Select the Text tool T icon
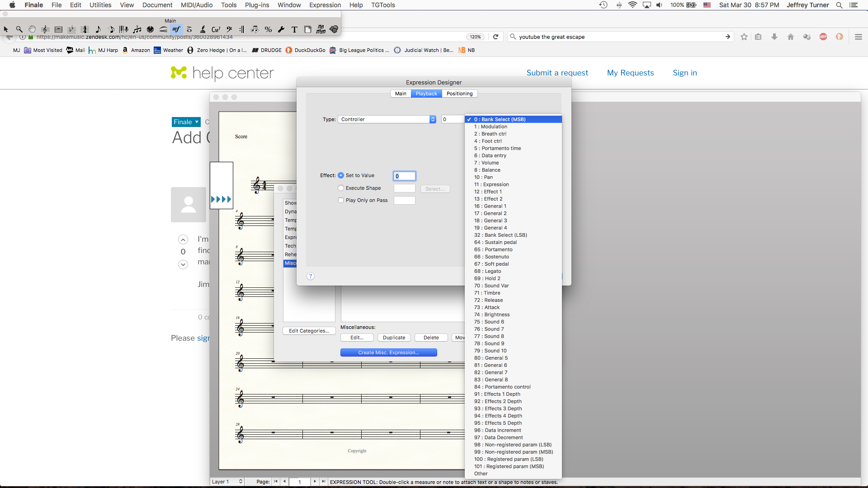Image resolution: width=868 pixels, height=488 pixels. pos(294,29)
